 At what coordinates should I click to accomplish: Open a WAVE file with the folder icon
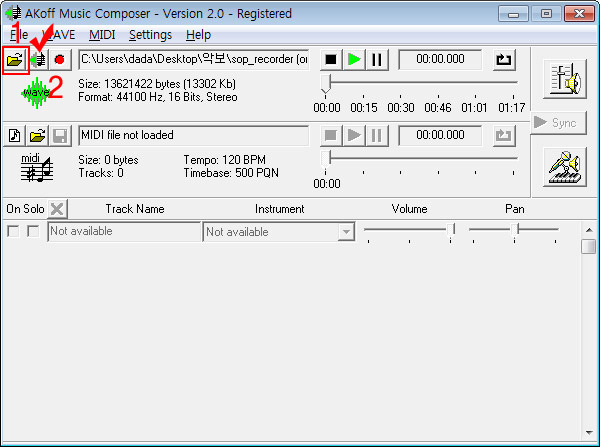point(15,60)
